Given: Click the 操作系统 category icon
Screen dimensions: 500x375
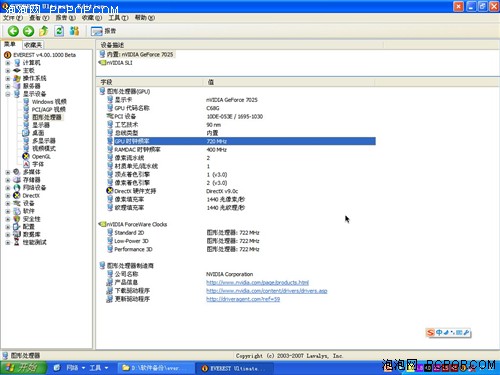Looking at the screenshot, I should pos(17,78).
